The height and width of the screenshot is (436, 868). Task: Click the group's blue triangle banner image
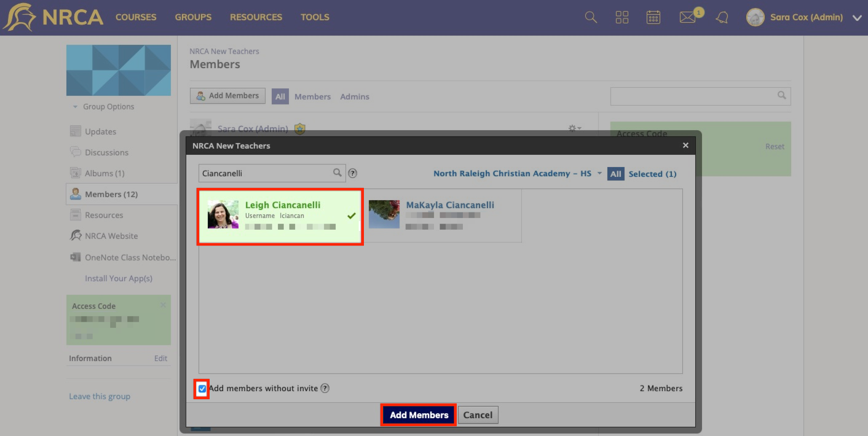point(119,70)
